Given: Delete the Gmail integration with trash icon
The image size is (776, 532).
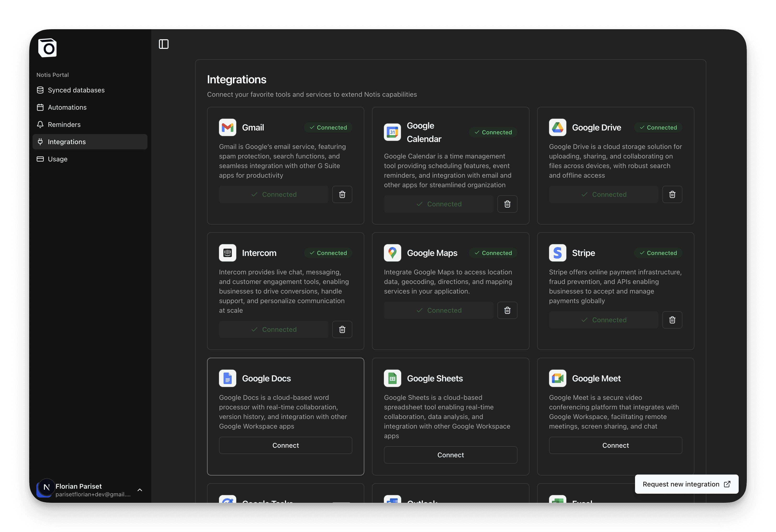Looking at the screenshot, I should pos(342,194).
